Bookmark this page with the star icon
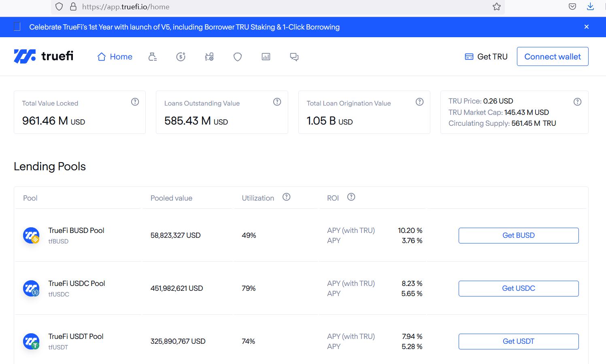Viewport: 606px width, 364px height. pos(497,6)
